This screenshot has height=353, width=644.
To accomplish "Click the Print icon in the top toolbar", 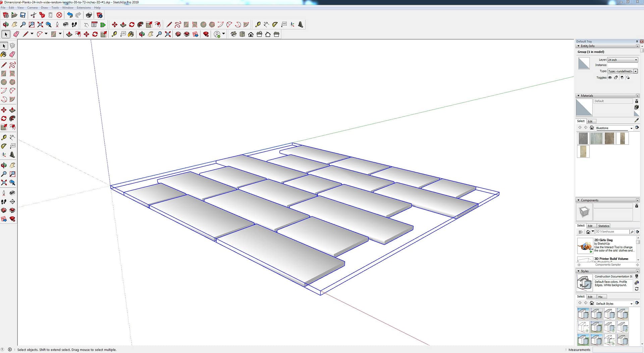I will click(89, 15).
